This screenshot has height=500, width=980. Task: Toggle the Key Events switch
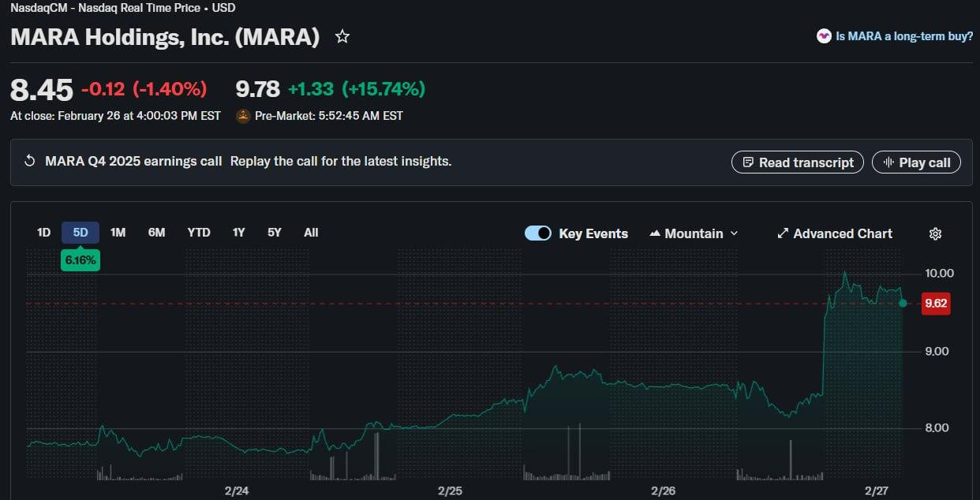click(538, 233)
